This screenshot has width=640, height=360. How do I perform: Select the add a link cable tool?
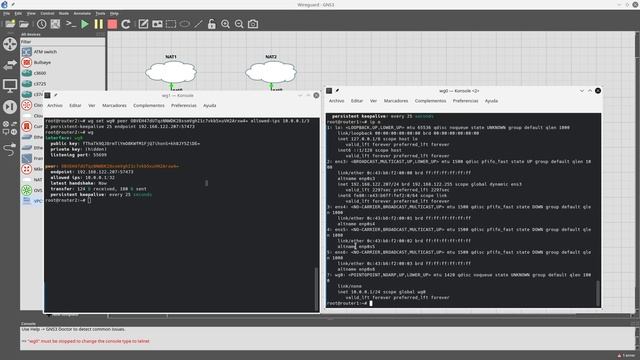pyautogui.click(x=10, y=149)
